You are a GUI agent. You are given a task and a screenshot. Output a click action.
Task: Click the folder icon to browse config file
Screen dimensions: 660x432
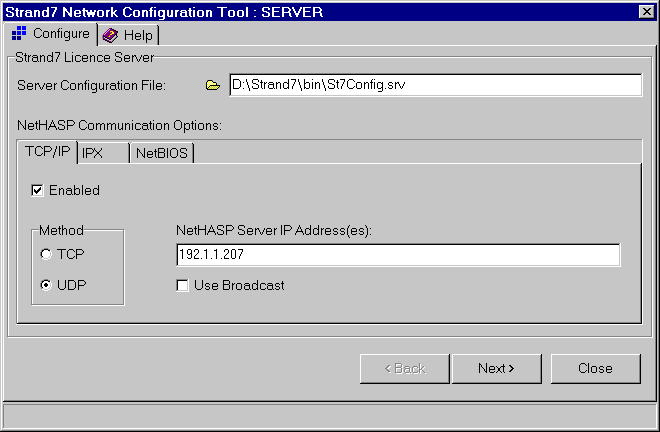(x=212, y=86)
